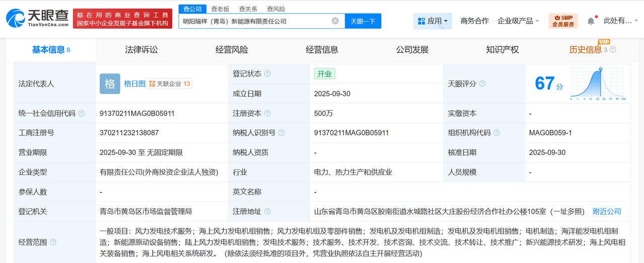Screen dimensions: 644x263
Task: Click the 核准日期 value 2025-09-30
Action: (547, 152)
